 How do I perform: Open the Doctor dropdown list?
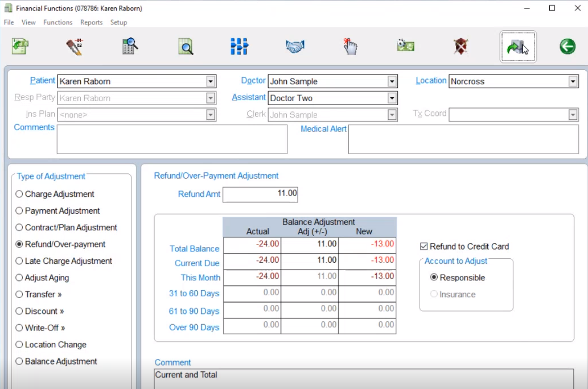pyautogui.click(x=392, y=81)
